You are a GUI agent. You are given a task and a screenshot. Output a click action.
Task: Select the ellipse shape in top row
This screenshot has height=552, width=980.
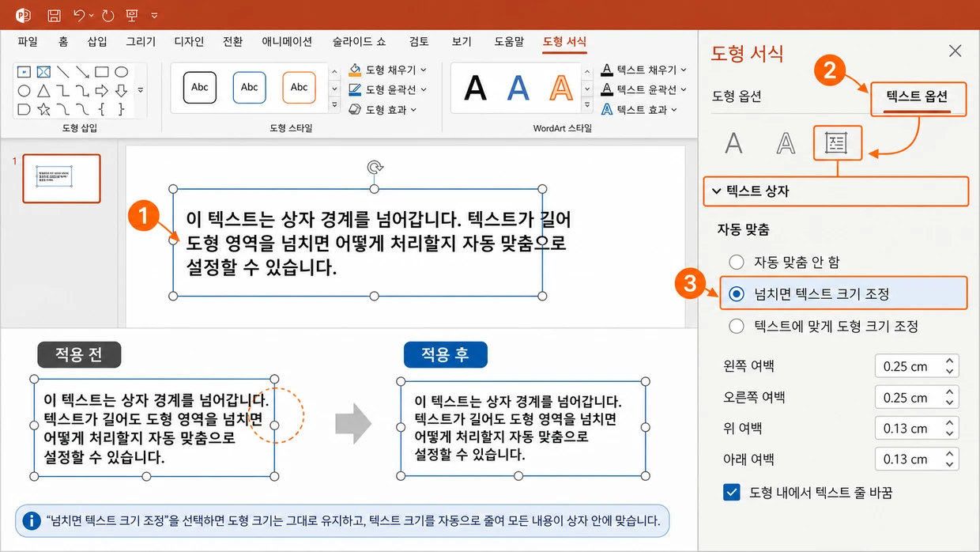coord(121,71)
